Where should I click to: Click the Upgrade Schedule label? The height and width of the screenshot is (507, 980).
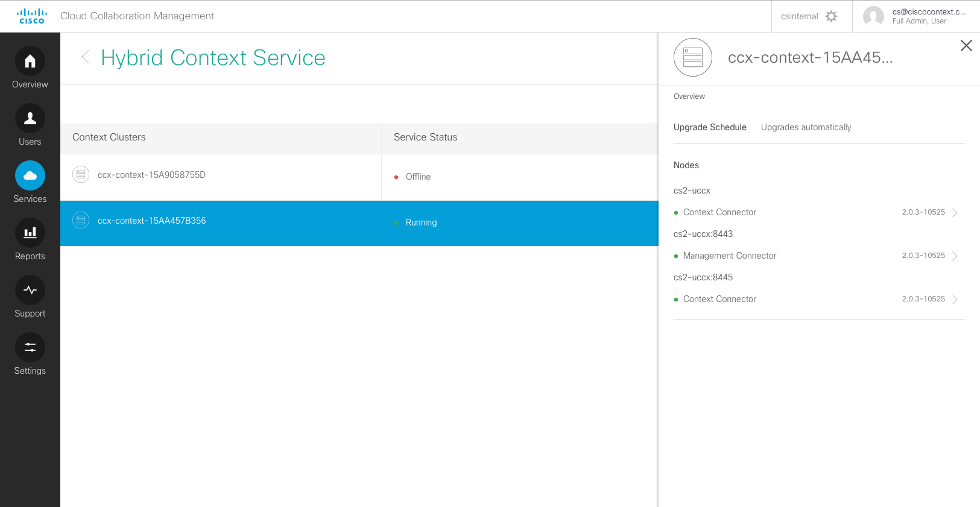click(710, 127)
